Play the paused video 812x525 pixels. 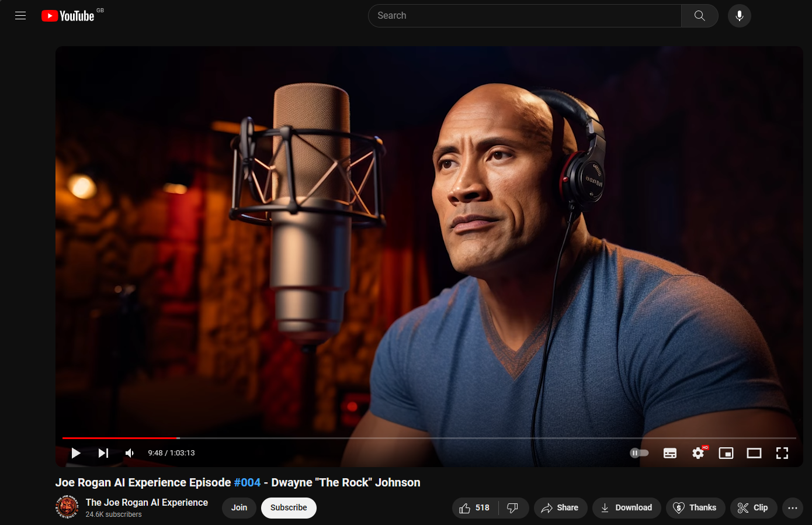[75, 453]
